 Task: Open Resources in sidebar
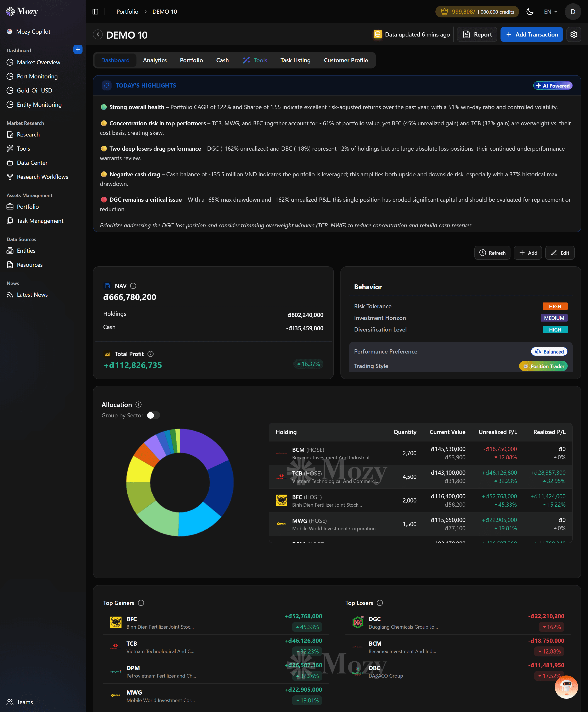[30, 265]
